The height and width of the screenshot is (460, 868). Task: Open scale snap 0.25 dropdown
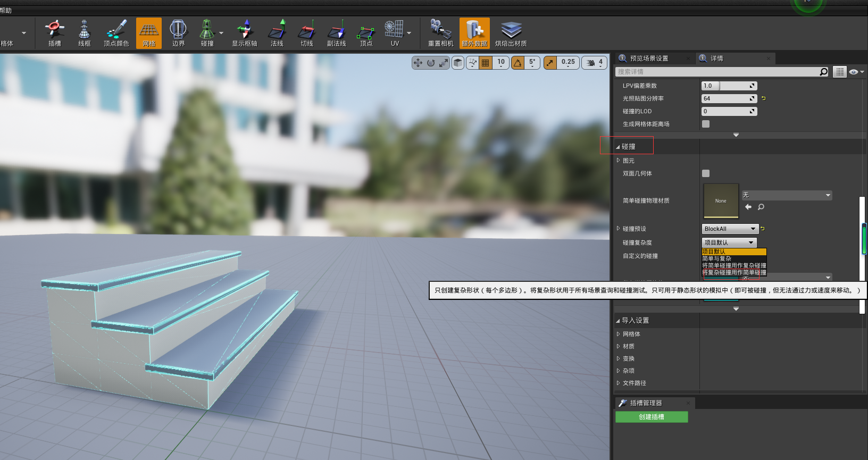[x=568, y=63]
